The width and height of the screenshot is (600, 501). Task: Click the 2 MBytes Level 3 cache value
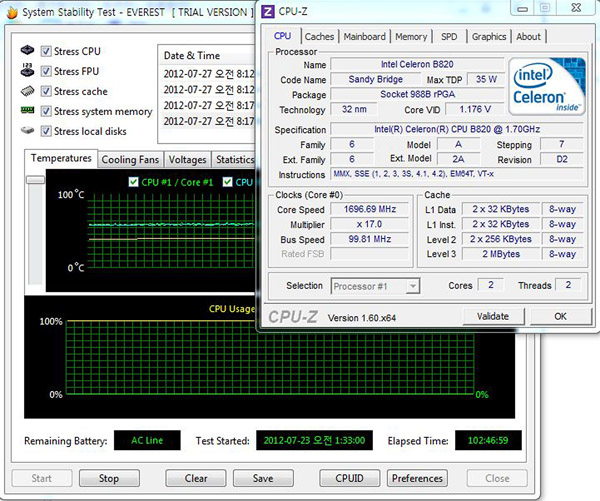coord(501,254)
